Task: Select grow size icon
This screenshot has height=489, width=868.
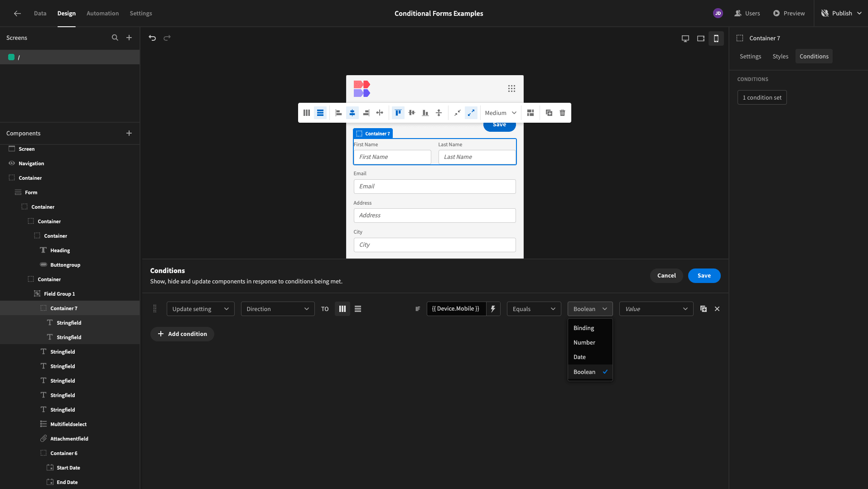Action: [471, 113]
